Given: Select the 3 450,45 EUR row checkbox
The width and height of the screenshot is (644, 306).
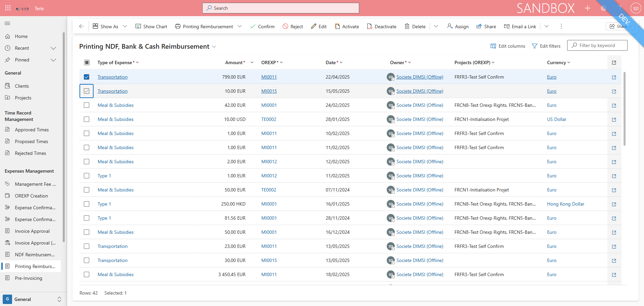Looking at the screenshot, I should click(x=87, y=274).
